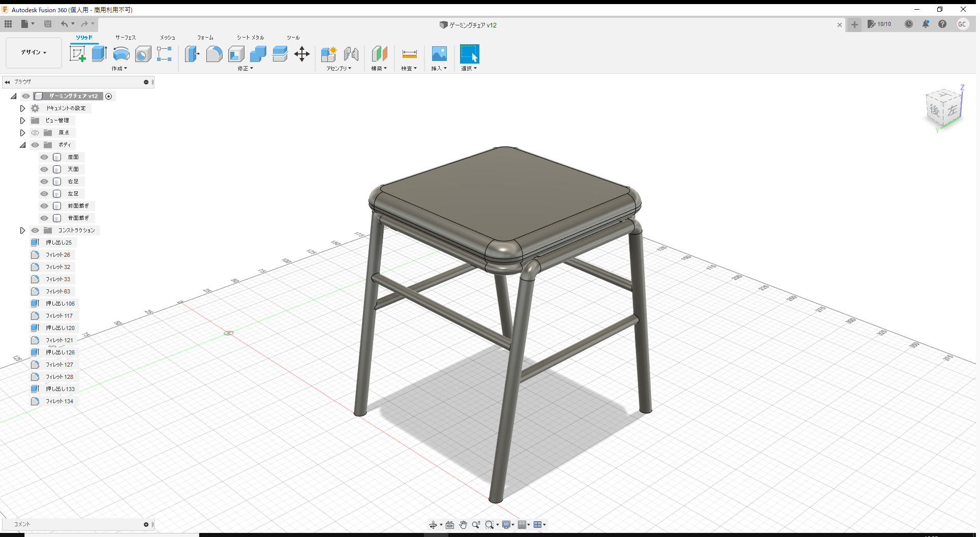Open the デザイン workspace dropdown
980x537 pixels.
(34, 52)
